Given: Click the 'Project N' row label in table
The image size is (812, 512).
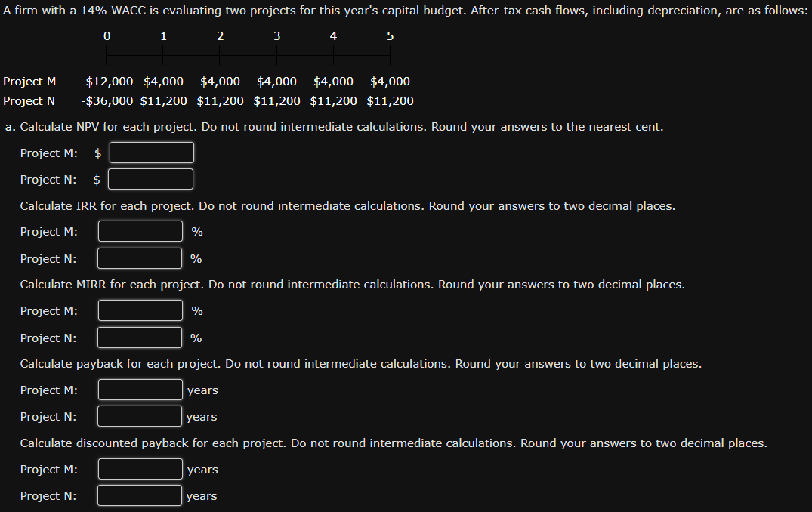Looking at the screenshot, I should tap(29, 101).
